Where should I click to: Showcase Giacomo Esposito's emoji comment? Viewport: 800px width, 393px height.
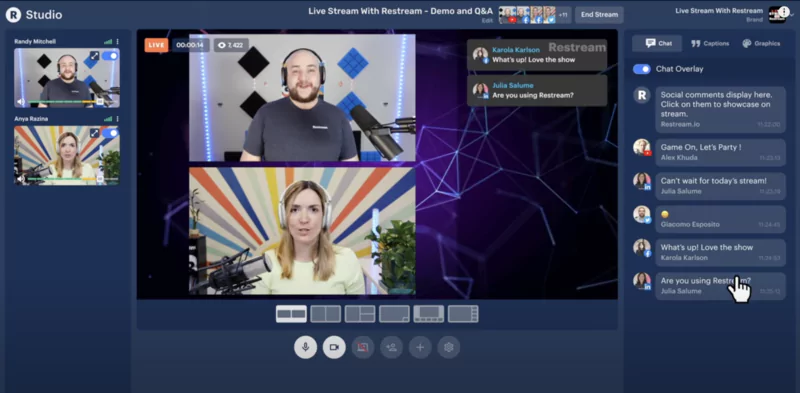720,219
